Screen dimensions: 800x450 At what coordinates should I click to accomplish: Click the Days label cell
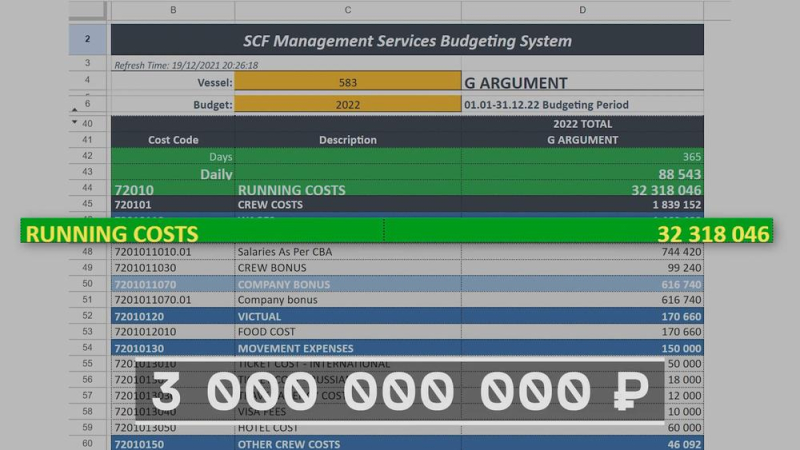click(x=220, y=157)
